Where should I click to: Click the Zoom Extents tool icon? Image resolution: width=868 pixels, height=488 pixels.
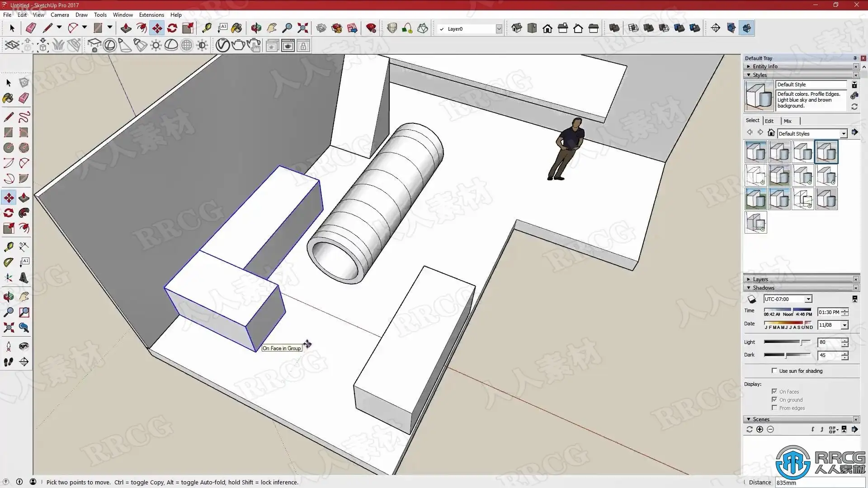click(303, 28)
